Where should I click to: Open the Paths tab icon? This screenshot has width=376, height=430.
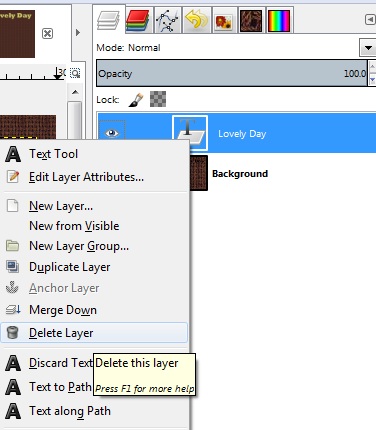(167, 21)
